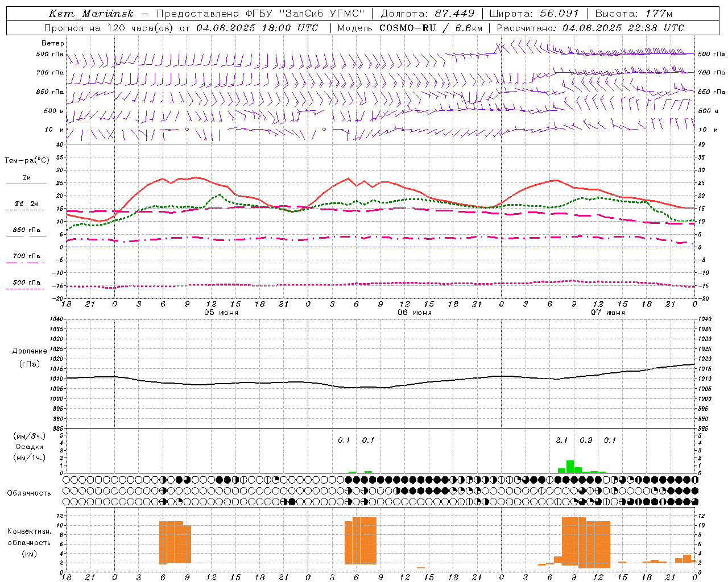Click the 850 гПа temperature legend entry
728x582 pixels.
coord(26,230)
